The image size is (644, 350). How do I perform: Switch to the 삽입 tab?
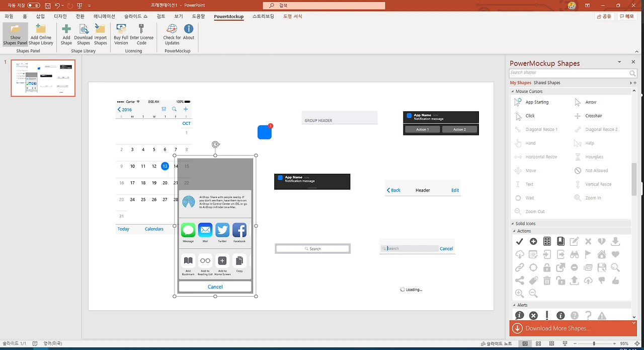tap(40, 17)
